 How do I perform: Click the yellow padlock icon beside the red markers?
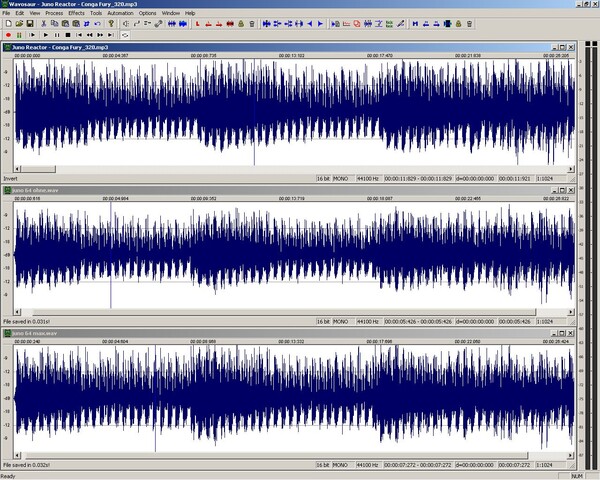pos(241,24)
